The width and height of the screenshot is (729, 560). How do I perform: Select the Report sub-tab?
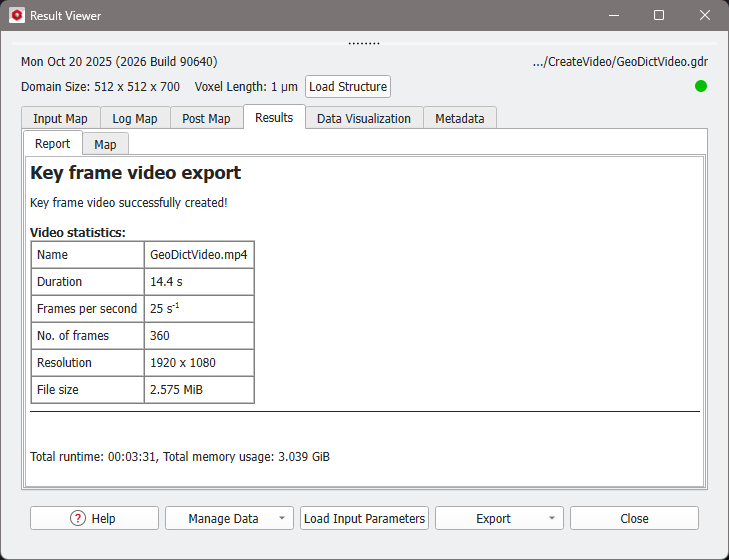pyautogui.click(x=53, y=143)
